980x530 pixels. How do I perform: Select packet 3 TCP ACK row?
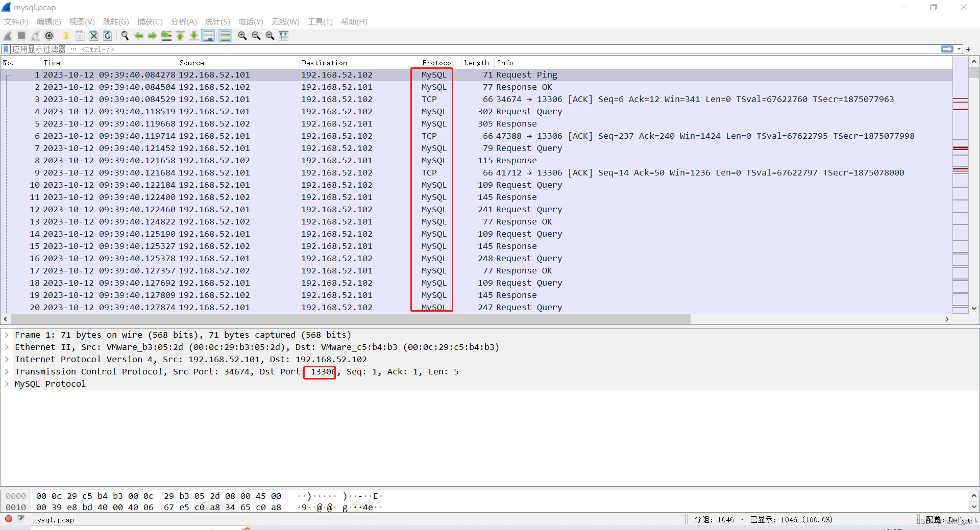pyautogui.click(x=477, y=99)
